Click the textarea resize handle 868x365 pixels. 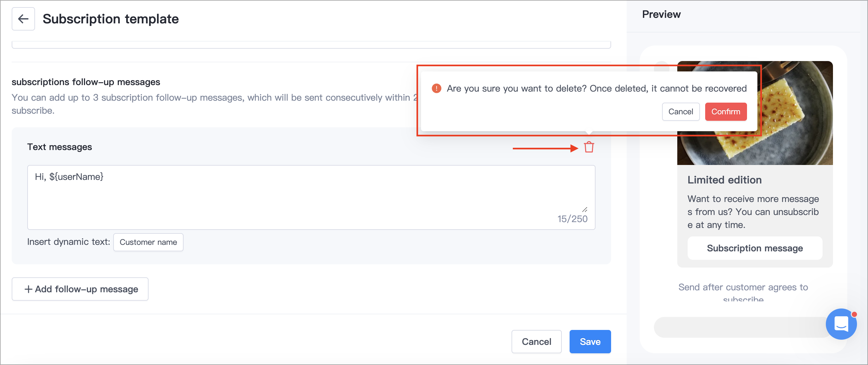point(585,209)
